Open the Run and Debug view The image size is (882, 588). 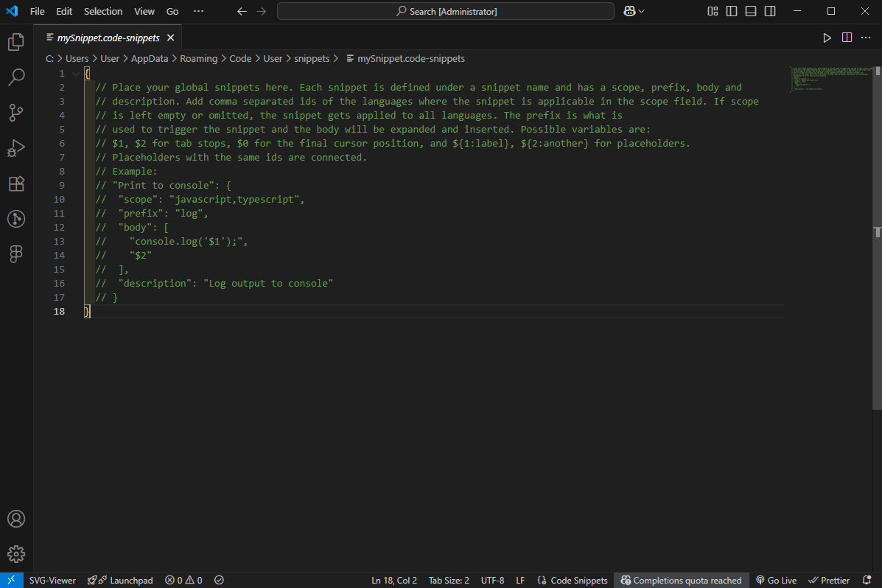tap(16, 148)
